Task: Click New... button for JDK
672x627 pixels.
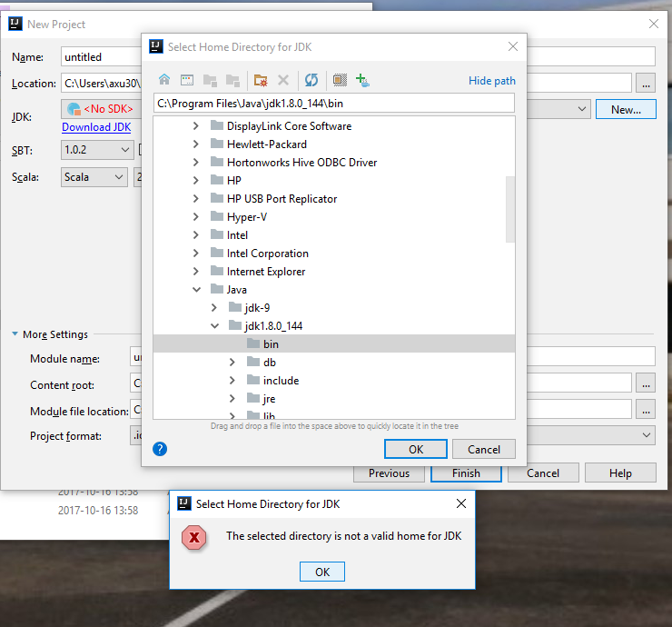Action: coord(626,109)
